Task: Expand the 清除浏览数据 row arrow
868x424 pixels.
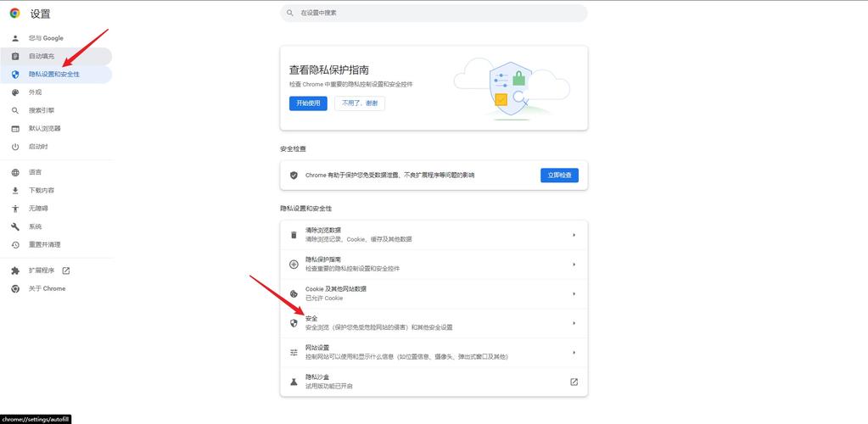Action: coord(574,235)
